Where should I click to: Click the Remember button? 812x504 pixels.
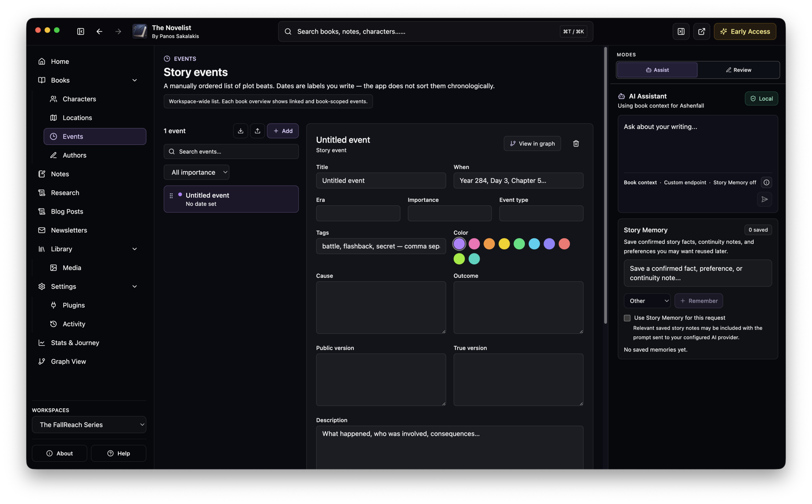pos(699,301)
